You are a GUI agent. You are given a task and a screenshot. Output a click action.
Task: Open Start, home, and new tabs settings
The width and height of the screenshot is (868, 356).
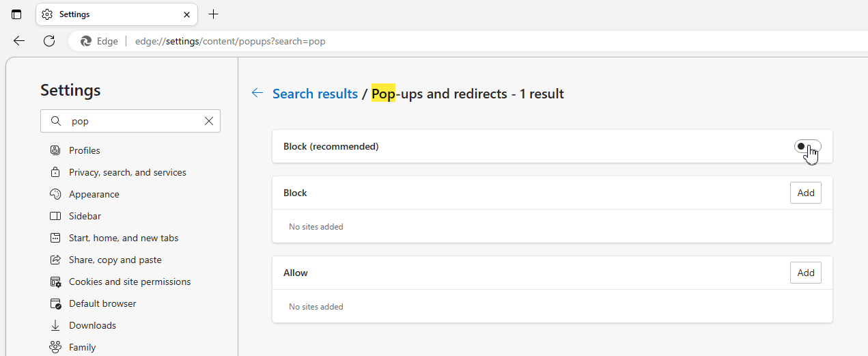(123, 238)
